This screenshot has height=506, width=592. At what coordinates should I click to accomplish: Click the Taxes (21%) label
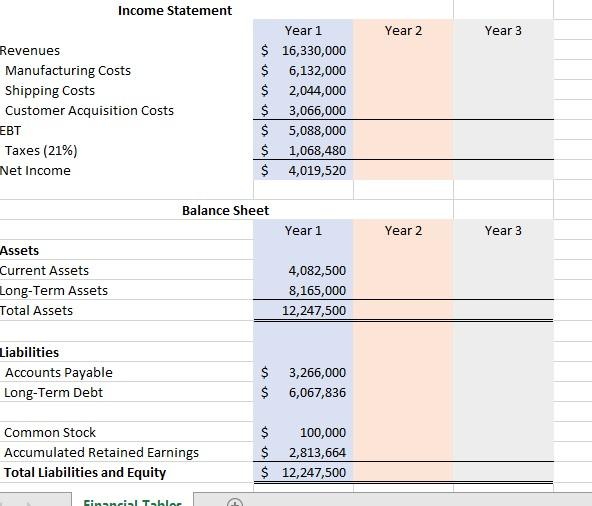pos(41,151)
